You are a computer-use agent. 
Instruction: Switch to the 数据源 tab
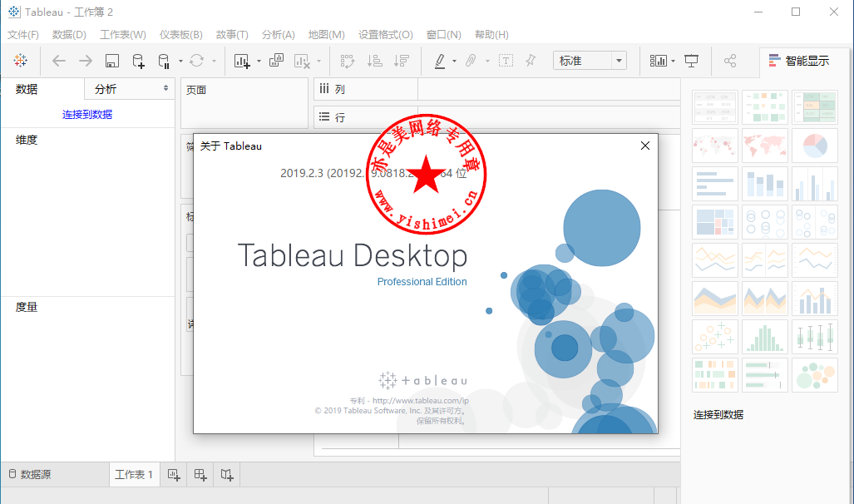(x=29, y=475)
